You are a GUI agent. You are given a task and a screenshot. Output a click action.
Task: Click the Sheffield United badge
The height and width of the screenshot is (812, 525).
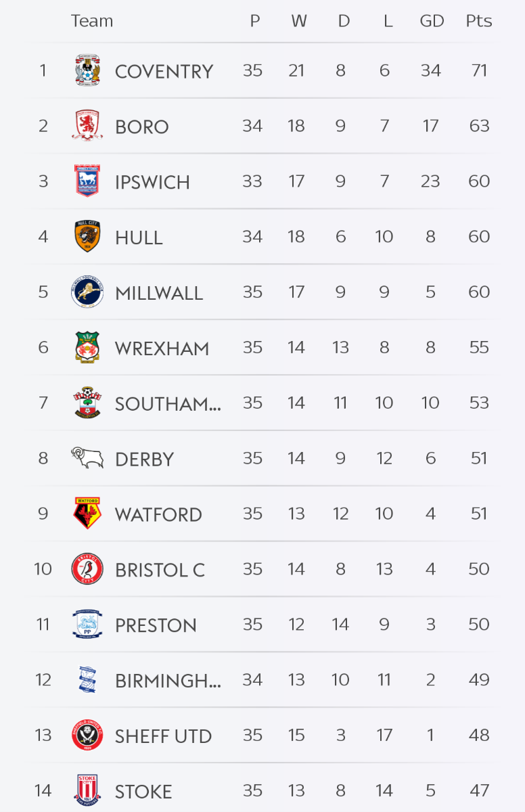coord(87,736)
